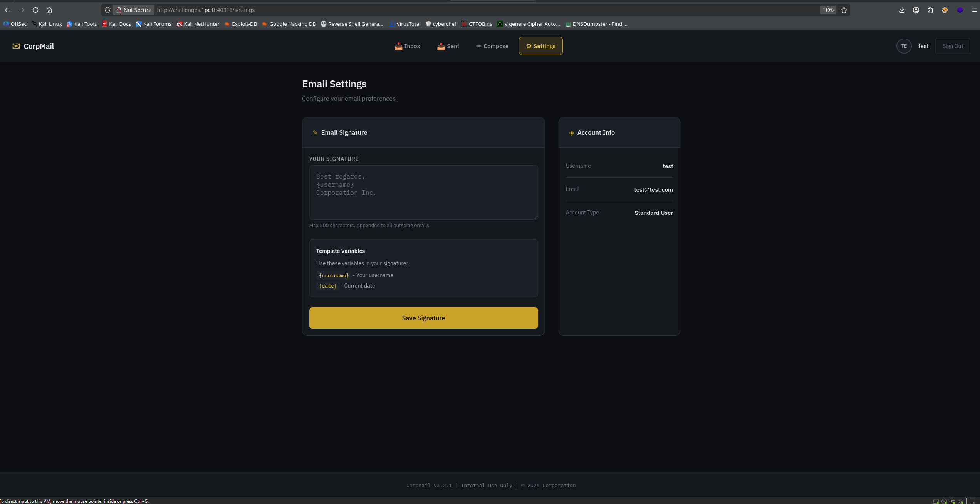Focus the Your Signature text area
The image size is (980, 504).
click(x=423, y=193)
